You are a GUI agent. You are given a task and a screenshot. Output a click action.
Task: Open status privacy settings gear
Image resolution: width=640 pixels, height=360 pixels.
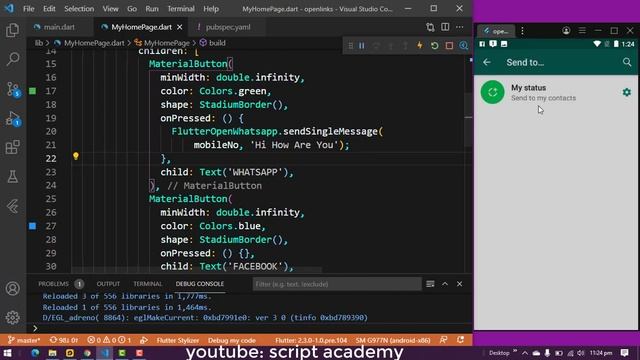627,92
